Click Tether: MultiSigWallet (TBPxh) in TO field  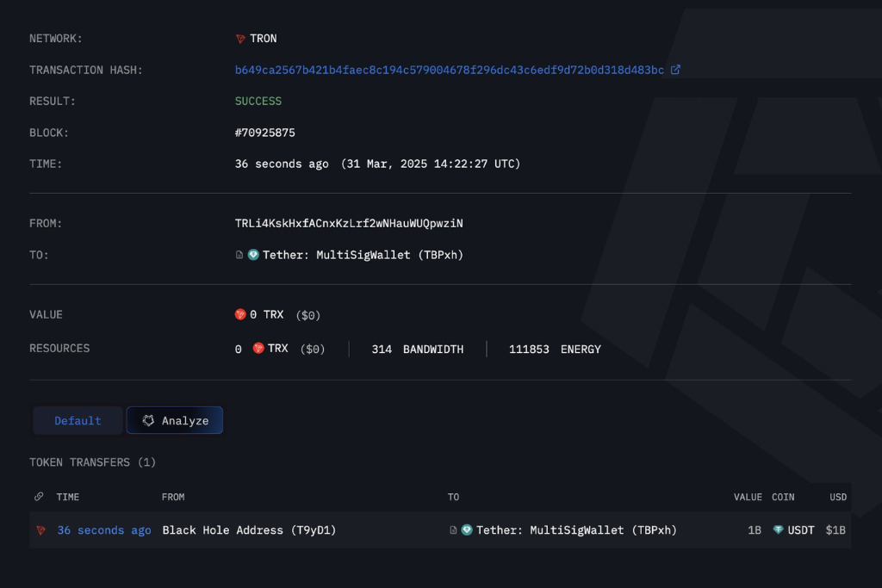(x=363, y=255)
